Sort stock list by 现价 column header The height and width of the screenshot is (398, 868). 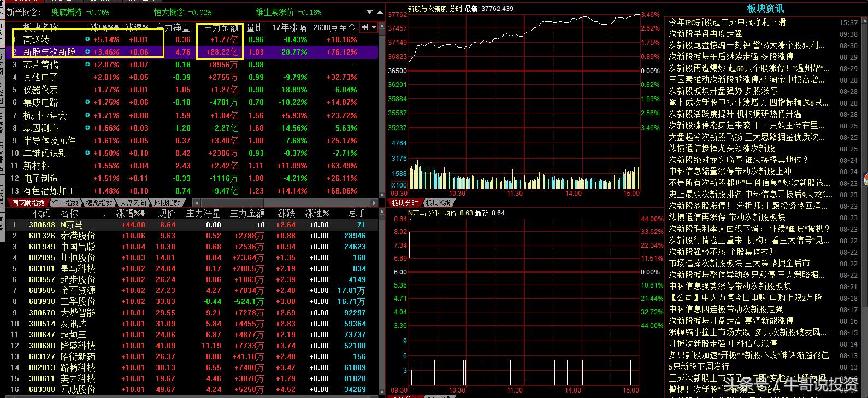(166, 213)
